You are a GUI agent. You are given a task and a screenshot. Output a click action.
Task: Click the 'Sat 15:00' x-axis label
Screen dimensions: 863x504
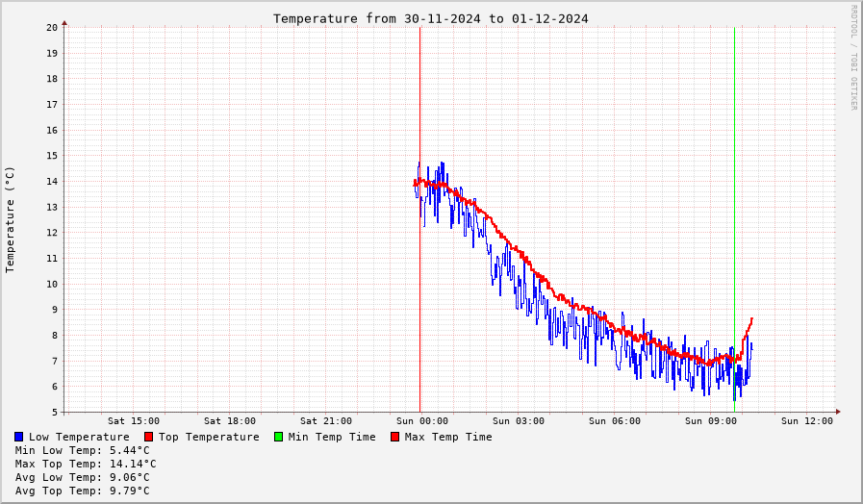tap(134, 421)
